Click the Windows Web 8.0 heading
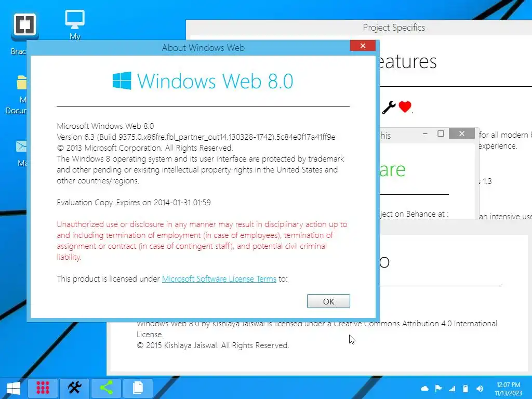The width and height of the screenshot is (532, 399). coord(215,81)
